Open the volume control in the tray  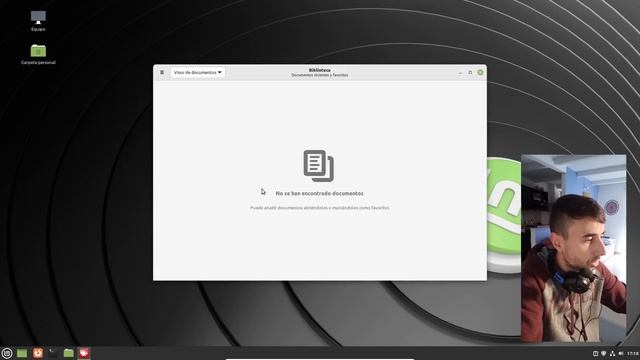(x=621, y=353)
